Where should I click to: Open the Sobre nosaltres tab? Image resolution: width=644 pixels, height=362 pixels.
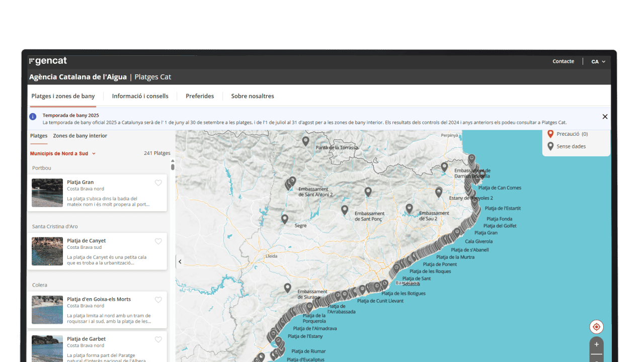coord(253,96)
